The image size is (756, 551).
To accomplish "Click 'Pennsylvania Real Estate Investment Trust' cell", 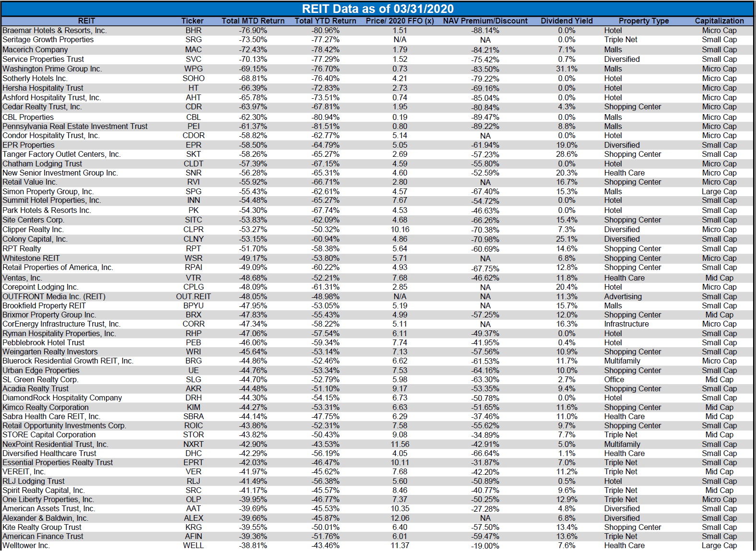I will click(x=75, y=127).
